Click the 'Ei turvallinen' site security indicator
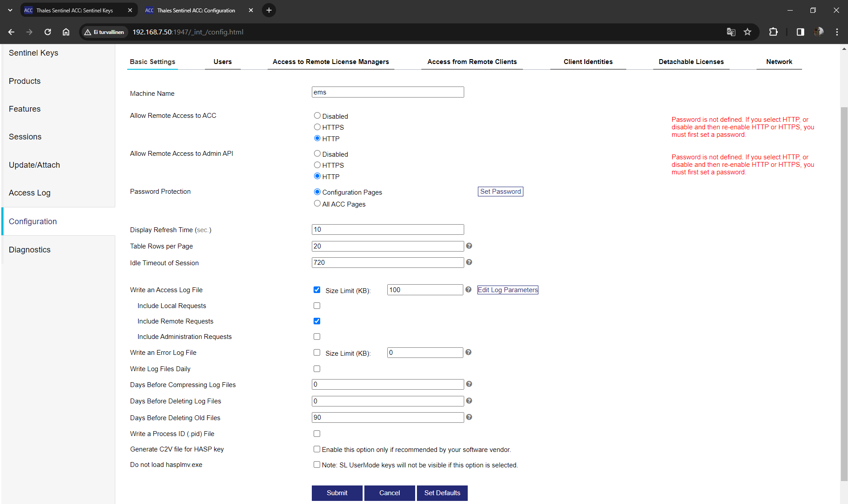 click(104, 32)
